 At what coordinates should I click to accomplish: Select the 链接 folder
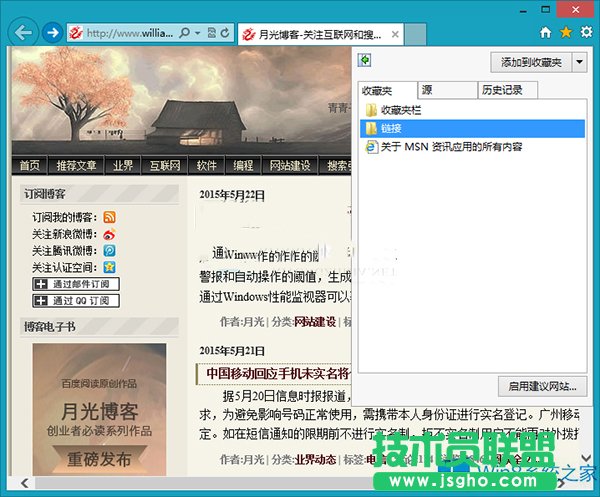coord(472,129)
